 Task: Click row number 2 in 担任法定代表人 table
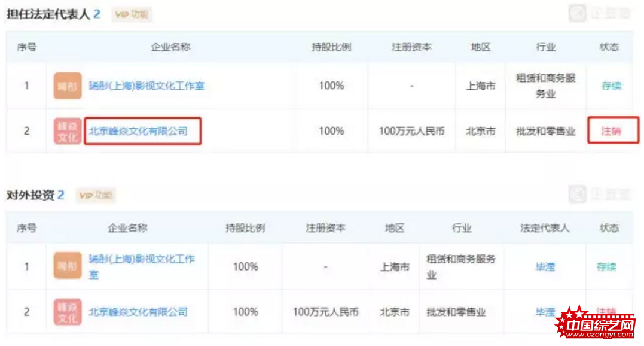click(27, 131)
